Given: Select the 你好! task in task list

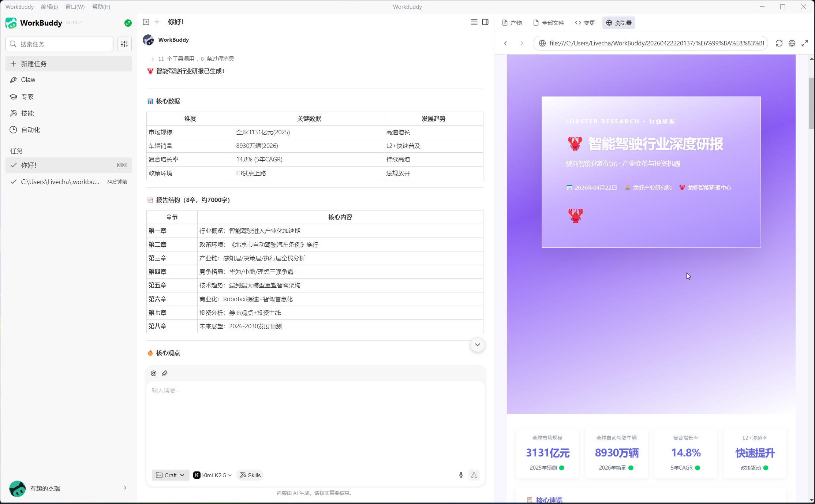Looking at the screenshot, I should point(68,165).
